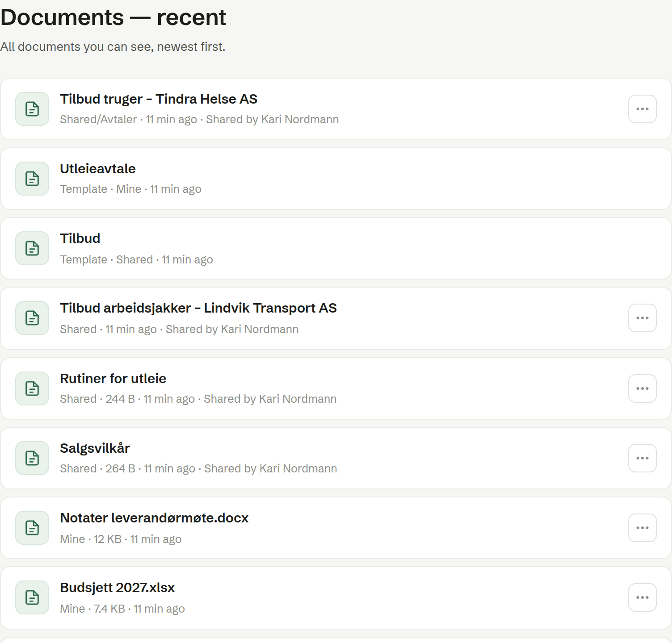
Task: Open the template titled Tilbud
Action: [x=80, y=238]
